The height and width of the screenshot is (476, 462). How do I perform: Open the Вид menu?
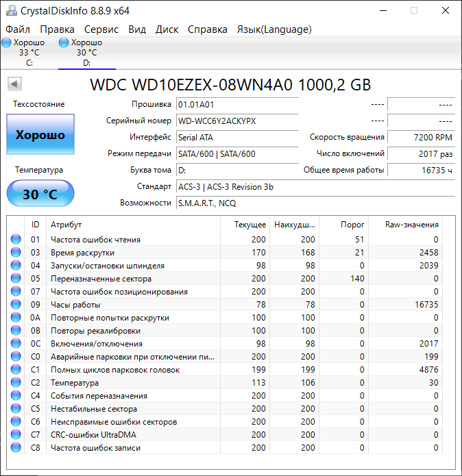tap(137, 29)
